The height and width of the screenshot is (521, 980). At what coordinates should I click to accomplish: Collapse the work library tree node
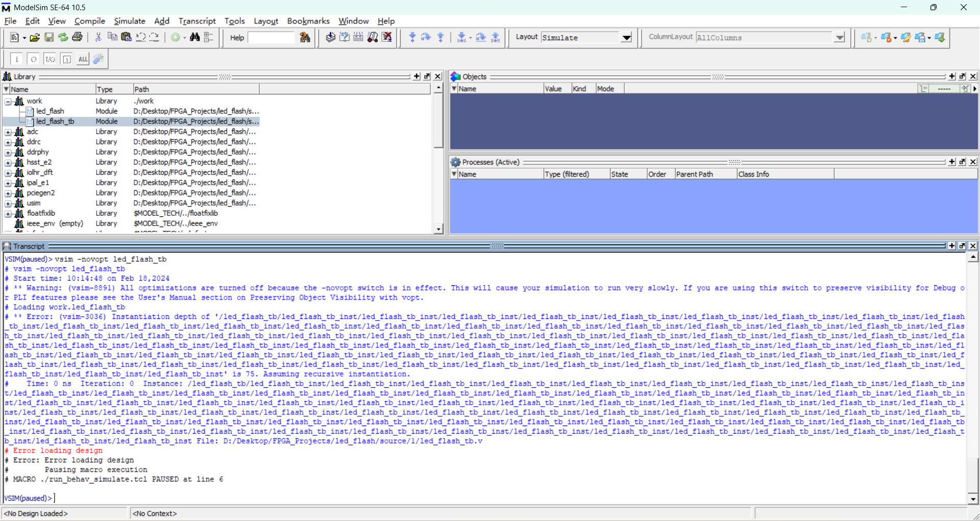tap(8, 102)
